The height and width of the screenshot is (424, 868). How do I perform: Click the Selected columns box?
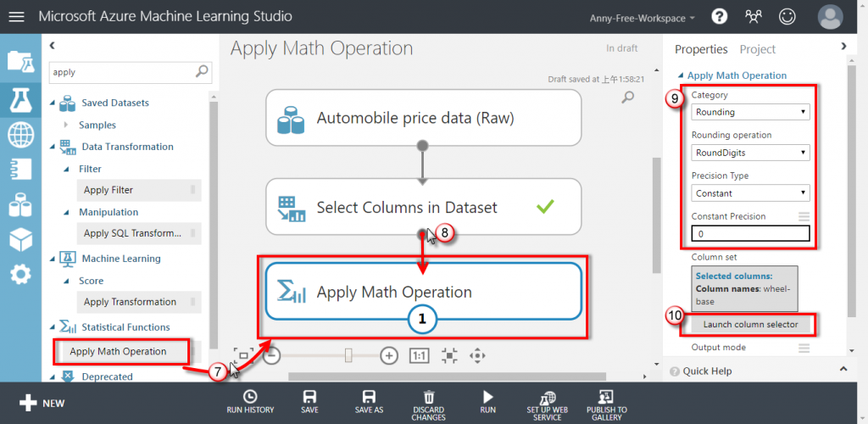click(x=744, y=288)
